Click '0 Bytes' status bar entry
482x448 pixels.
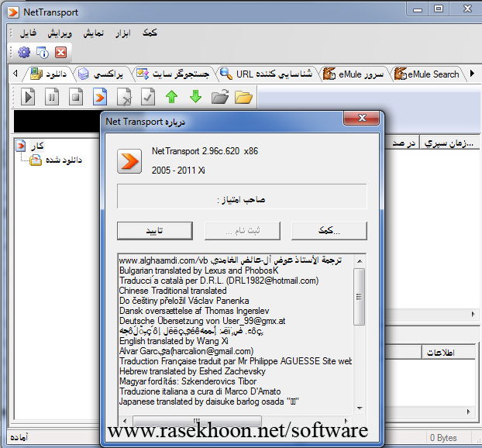(443, 438)
